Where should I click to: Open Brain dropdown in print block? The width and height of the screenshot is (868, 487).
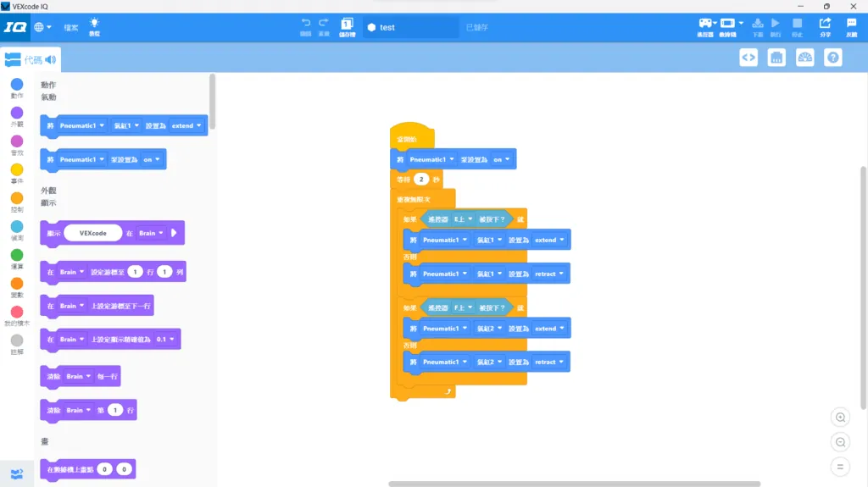151,233
